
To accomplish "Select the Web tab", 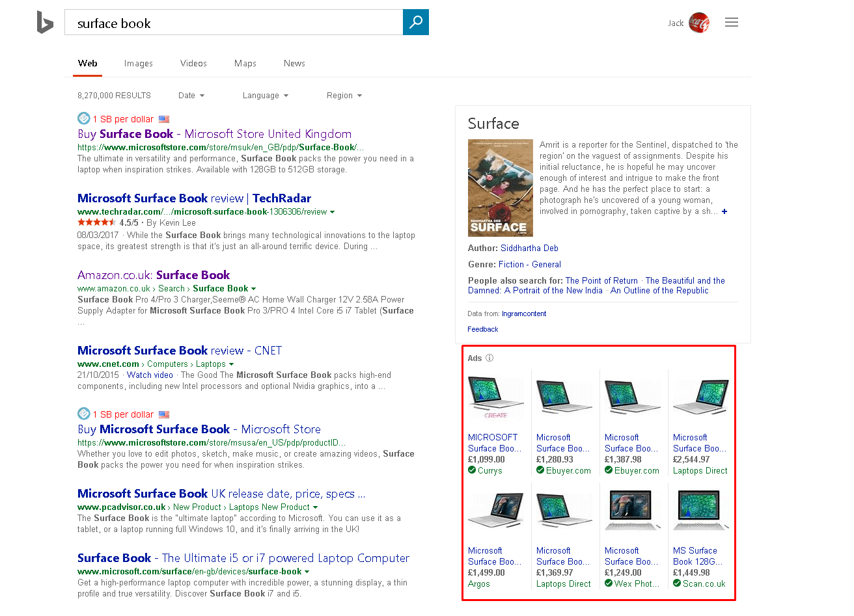I will pos(88,63).
